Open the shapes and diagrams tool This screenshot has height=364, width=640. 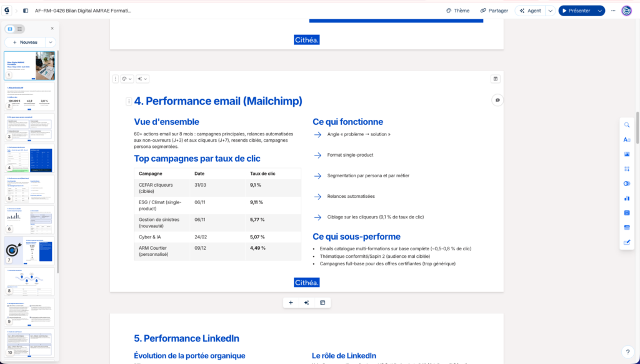[627, 184]
